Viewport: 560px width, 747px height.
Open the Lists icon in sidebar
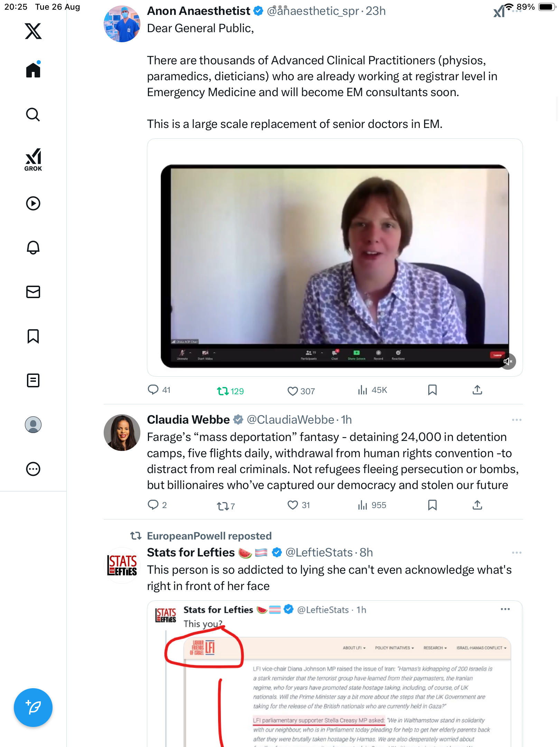click(x=33, y=380)
